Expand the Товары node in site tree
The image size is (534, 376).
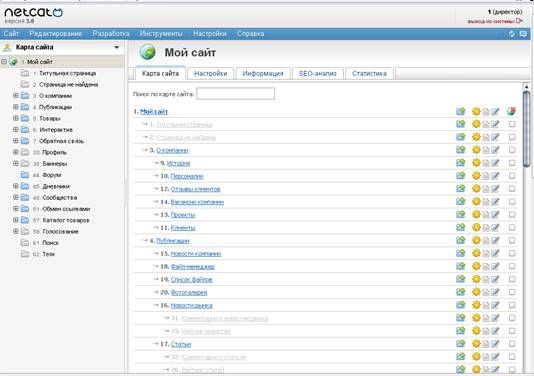[15, 118]
